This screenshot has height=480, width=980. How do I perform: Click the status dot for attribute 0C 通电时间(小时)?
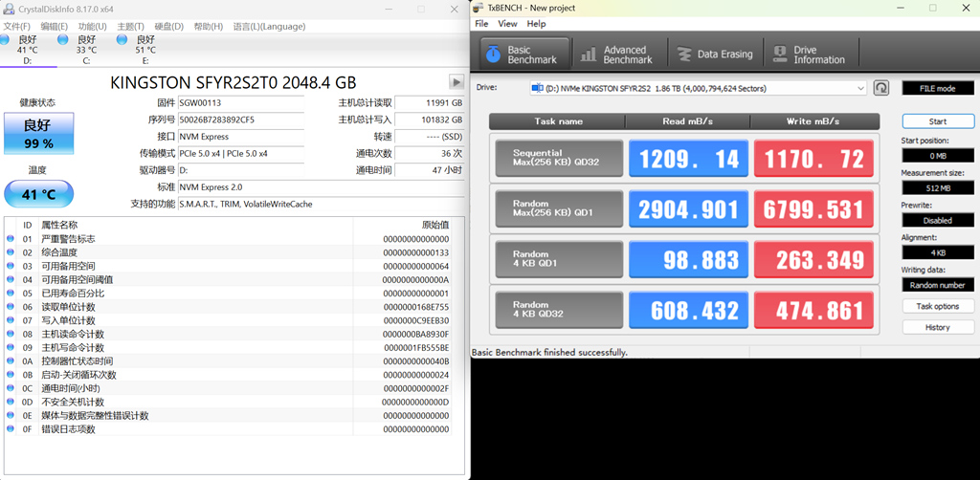pos(10,388)
